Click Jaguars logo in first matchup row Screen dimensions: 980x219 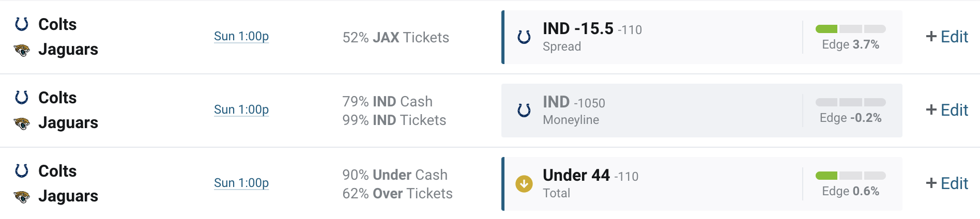click(x=22, y=50)
